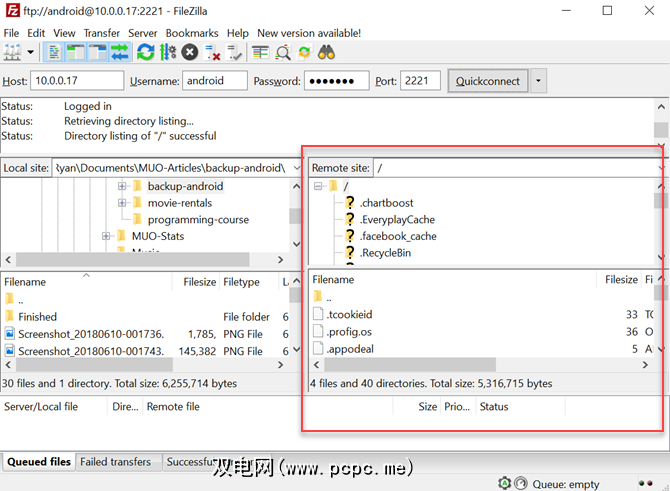Select .tcookieid remote file
This screenshot has width=670, height=491.
click(349, 315)
